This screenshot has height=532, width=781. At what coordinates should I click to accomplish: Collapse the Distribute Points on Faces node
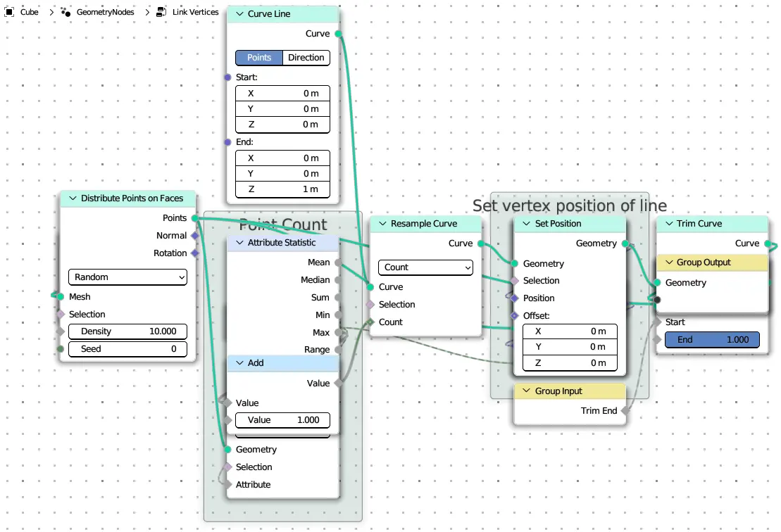pyautogui.click(x=73, y=198)
